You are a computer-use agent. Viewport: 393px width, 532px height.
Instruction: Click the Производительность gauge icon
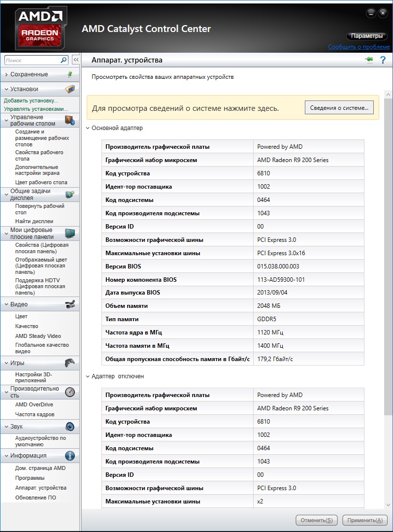coord(70,392)
